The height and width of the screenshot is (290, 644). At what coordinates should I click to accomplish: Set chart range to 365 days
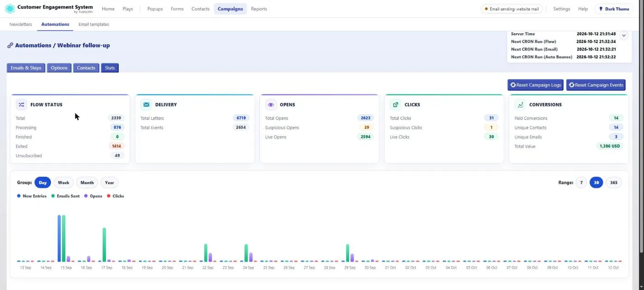pos(614,182)
